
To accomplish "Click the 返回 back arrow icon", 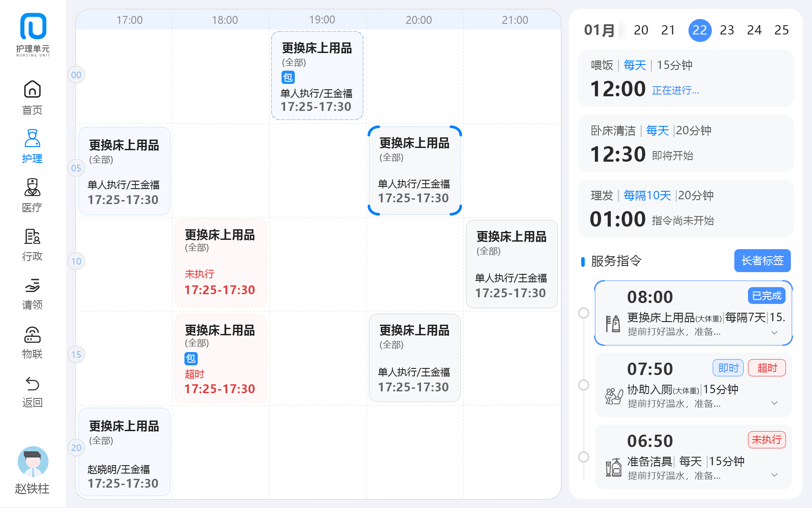I will pos(32,384).
